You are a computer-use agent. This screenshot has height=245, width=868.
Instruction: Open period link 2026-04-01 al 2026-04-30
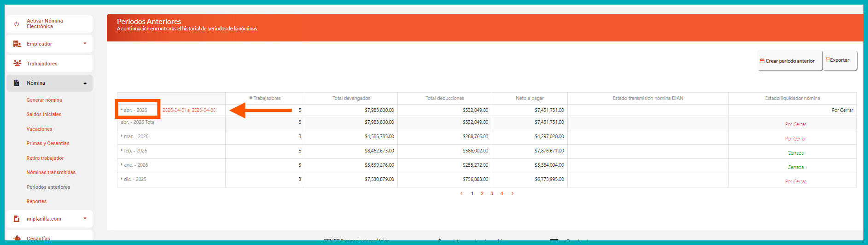[189, 110]
